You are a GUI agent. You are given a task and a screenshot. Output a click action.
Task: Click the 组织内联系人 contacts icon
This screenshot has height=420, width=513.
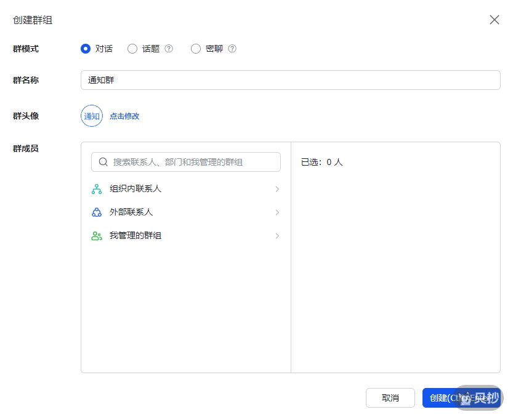pyautogui.click(x=96, y=188)
